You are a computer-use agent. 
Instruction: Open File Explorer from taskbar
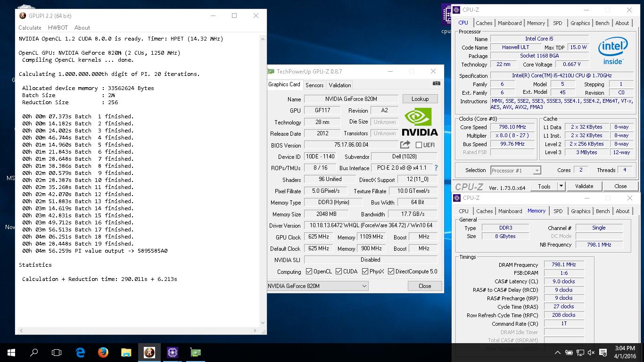pyautogui.click(x=126, y=353)
